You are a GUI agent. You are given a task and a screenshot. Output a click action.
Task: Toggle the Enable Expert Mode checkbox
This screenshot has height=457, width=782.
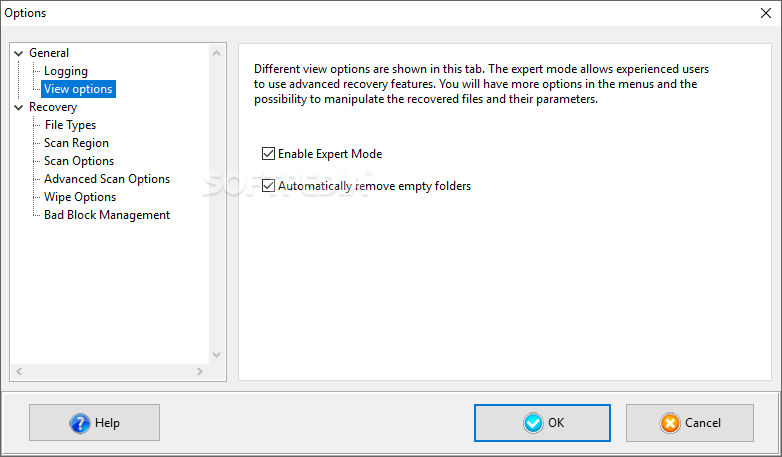pyautogui.click(x=268, y=154)
